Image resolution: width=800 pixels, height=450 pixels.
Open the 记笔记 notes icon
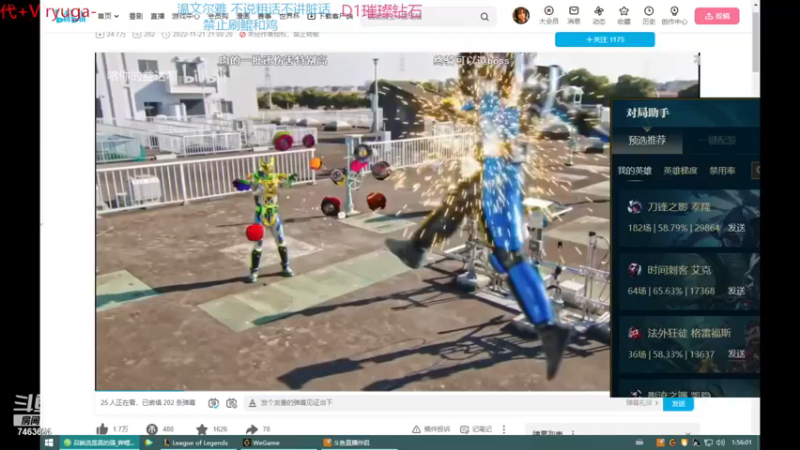464,429
